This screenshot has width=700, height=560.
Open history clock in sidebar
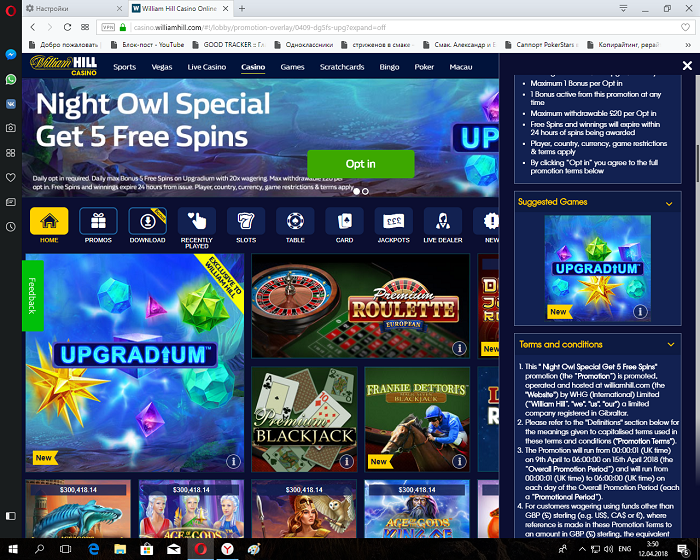(11, 227)
